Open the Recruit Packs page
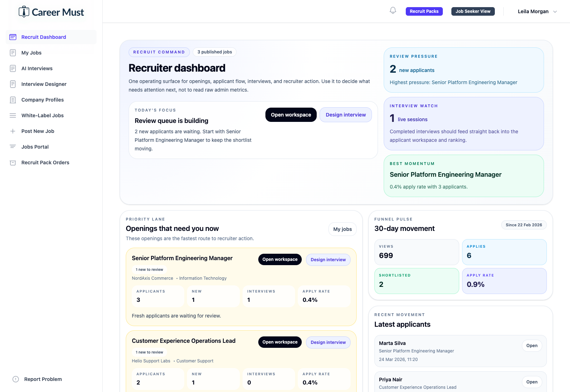This screenshot has width=570, height=392. point(424,11)
